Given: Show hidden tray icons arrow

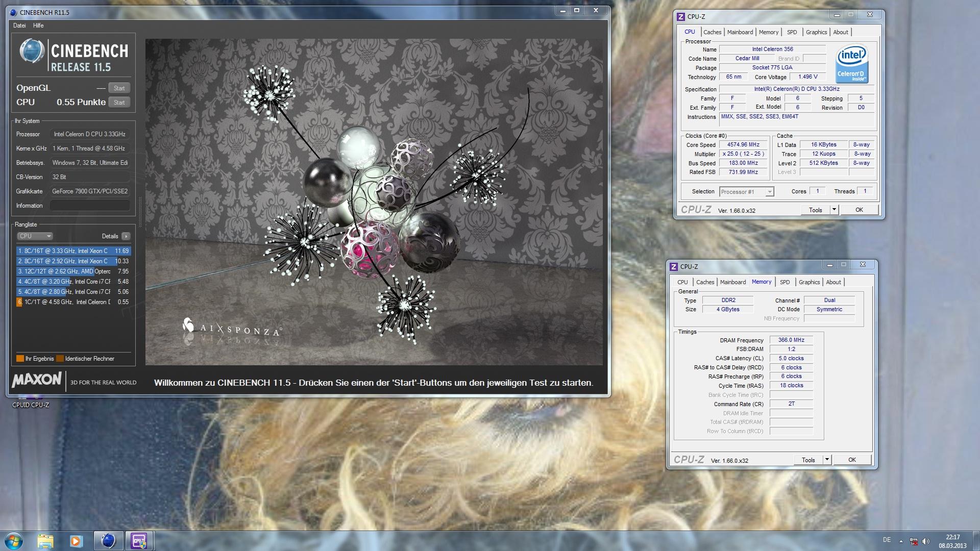Looking at the screenshot, I should pyautogui.click(x=901, y=541).
